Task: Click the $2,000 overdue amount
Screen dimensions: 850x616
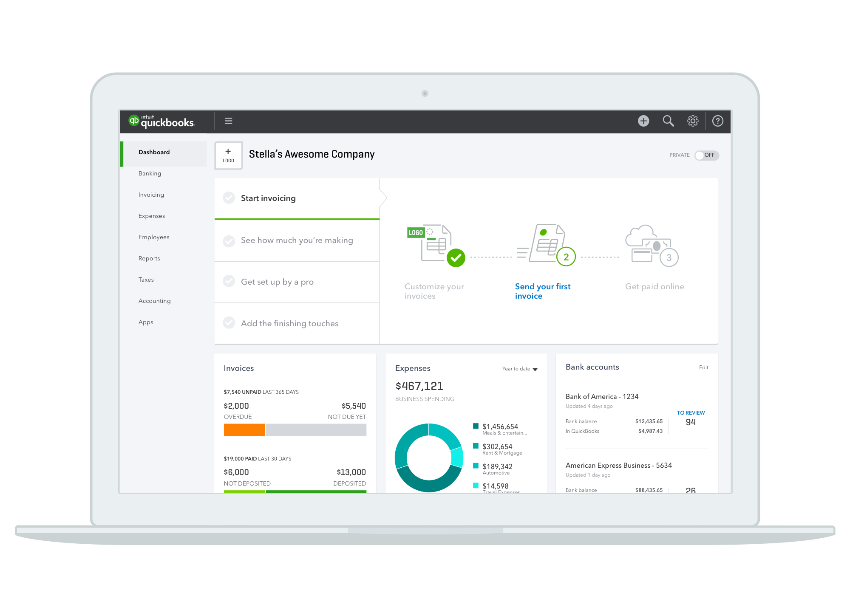Action: (x=236, y=406)
